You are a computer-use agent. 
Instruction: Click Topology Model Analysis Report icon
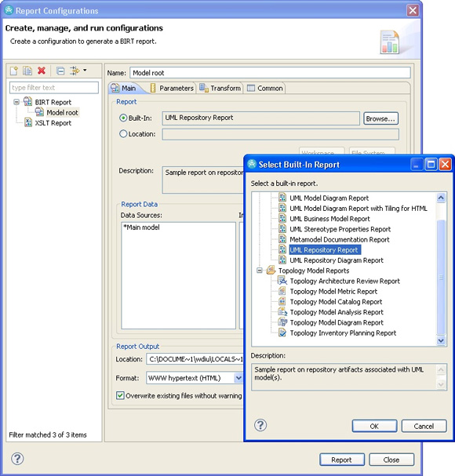click(282, 311)
